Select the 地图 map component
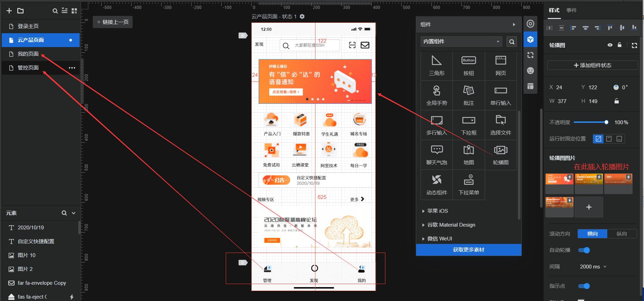The width and height of the screenshot is (644, 301). (x=469, y=155)
